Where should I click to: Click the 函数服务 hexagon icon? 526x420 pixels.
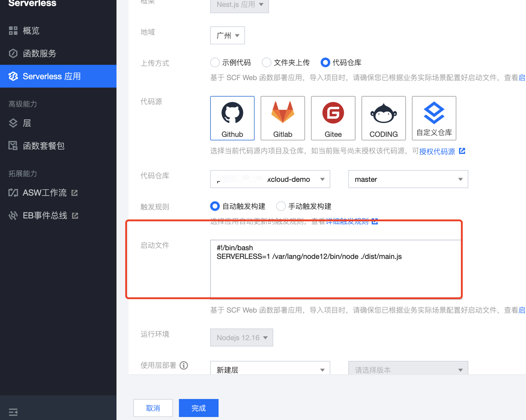coord(13,54)
